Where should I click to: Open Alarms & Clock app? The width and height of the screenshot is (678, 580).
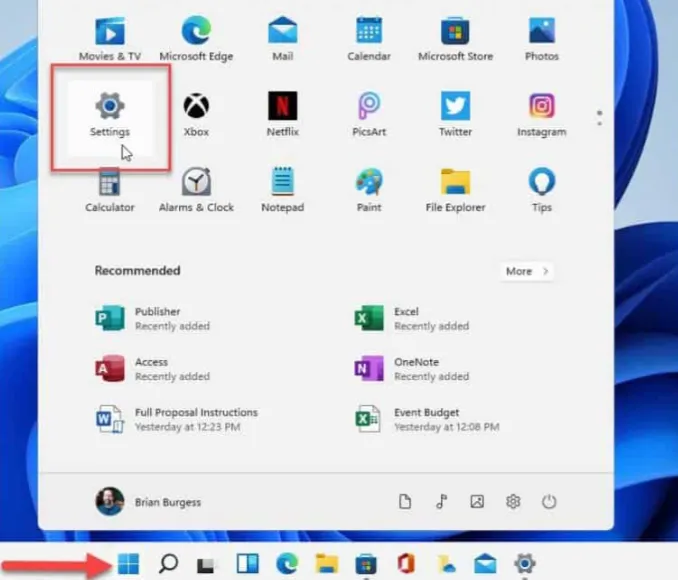196,190
